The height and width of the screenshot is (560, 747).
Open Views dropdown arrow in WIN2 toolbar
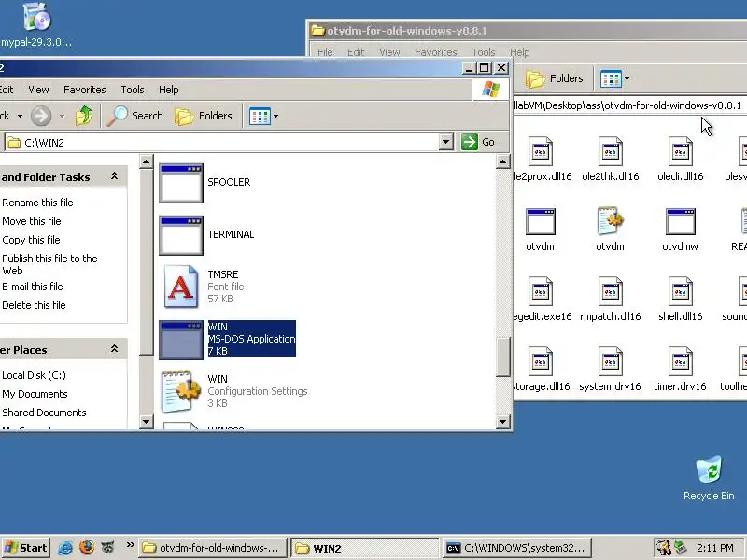[x=275, y=116]
